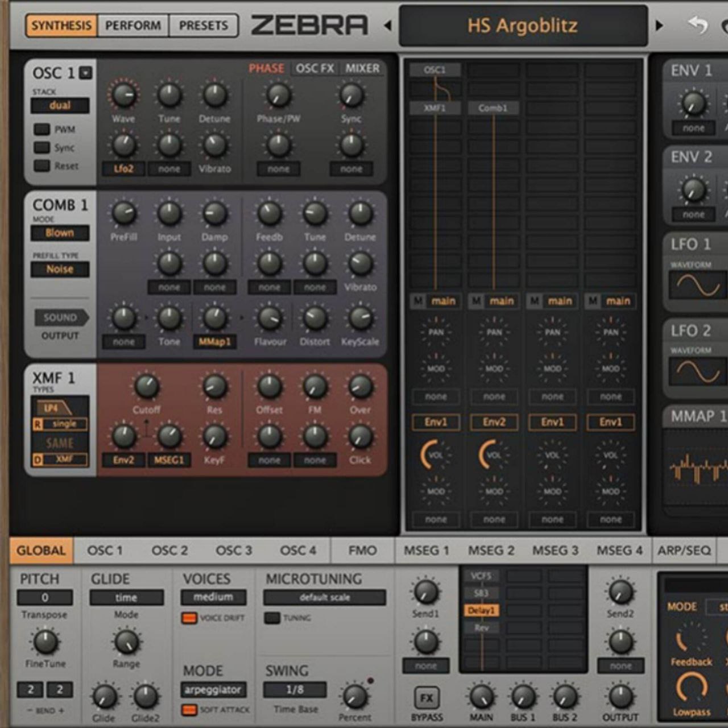This screenshot has height=728, width=728.
Task: Switch to the PERFORM tab
Action: point(133,26)
